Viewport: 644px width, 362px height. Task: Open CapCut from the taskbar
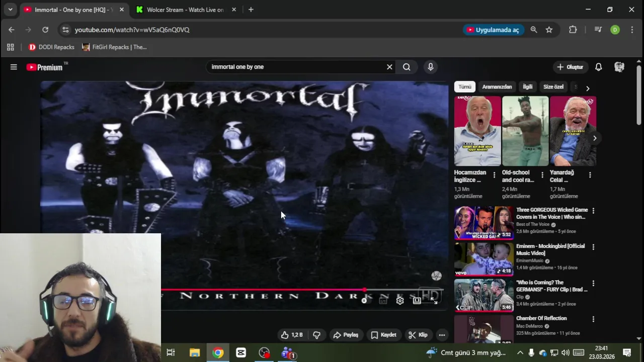click(x=241, y=353)
